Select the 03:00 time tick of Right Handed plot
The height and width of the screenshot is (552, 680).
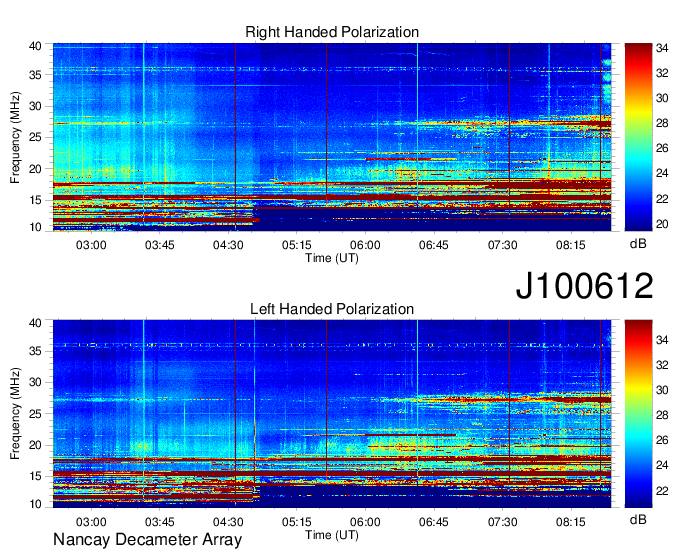point(91,245)
